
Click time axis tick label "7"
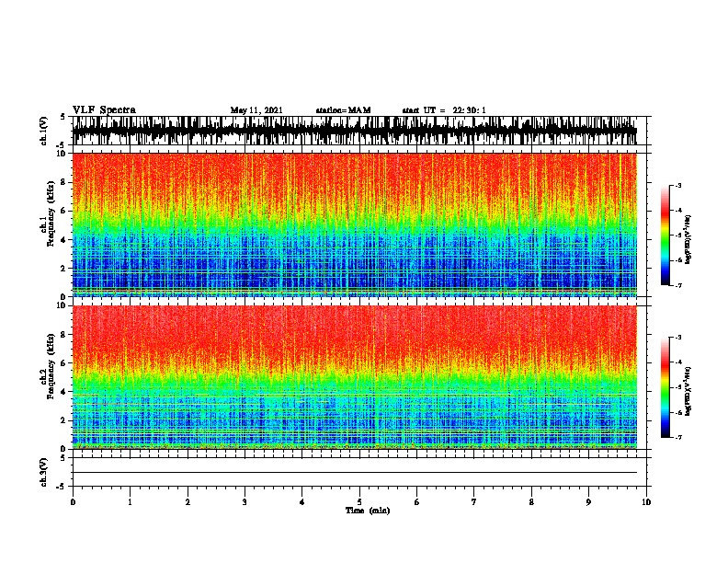tap(474, 502)
